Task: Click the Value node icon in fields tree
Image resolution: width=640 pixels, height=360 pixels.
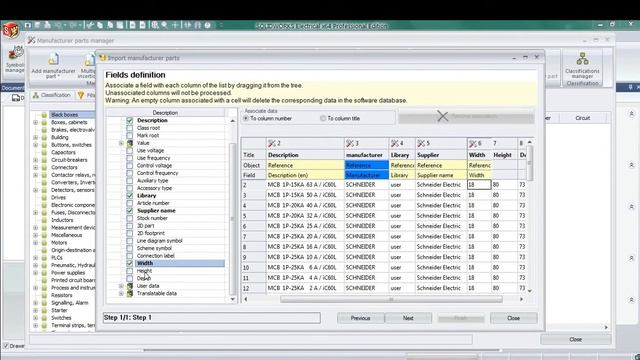Action: coord(130,143)
